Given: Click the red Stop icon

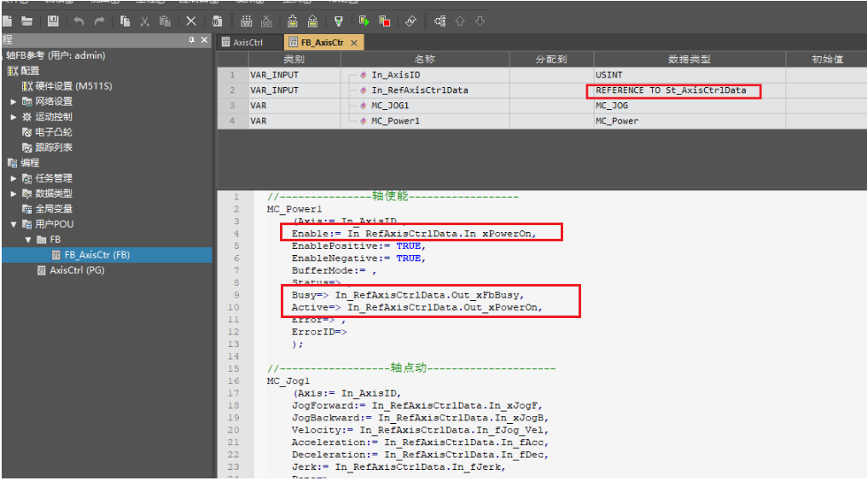Looking at the screenshot, I should click(x=385, y=20).
